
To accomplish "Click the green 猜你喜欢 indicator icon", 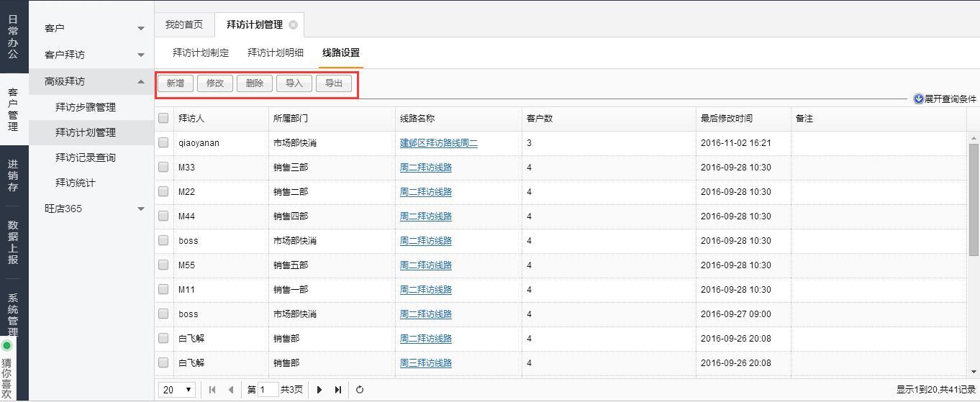I will pyautogui.click(x=7, y=346).
